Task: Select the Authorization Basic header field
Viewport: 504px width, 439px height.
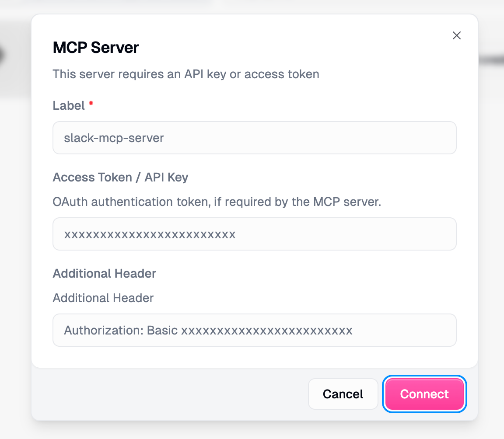Action: [255, 330]
